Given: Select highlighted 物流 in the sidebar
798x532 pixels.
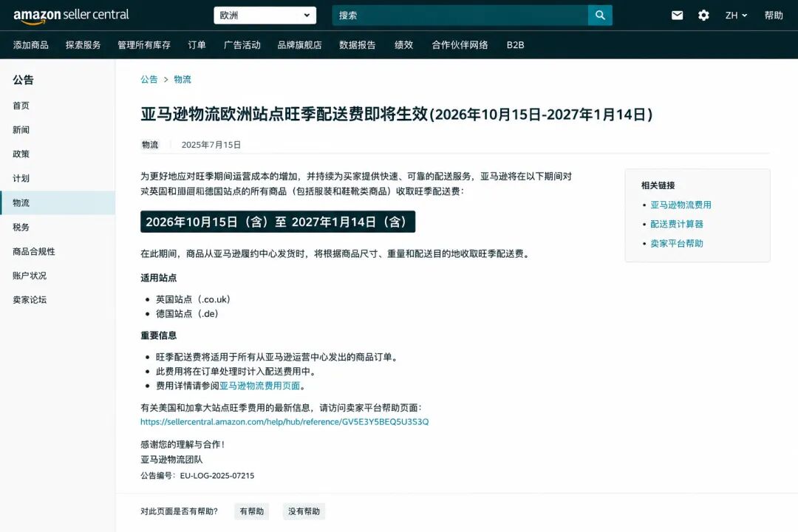Looking at the screenshot, I should pyautogui.click(x=58, y=202).
